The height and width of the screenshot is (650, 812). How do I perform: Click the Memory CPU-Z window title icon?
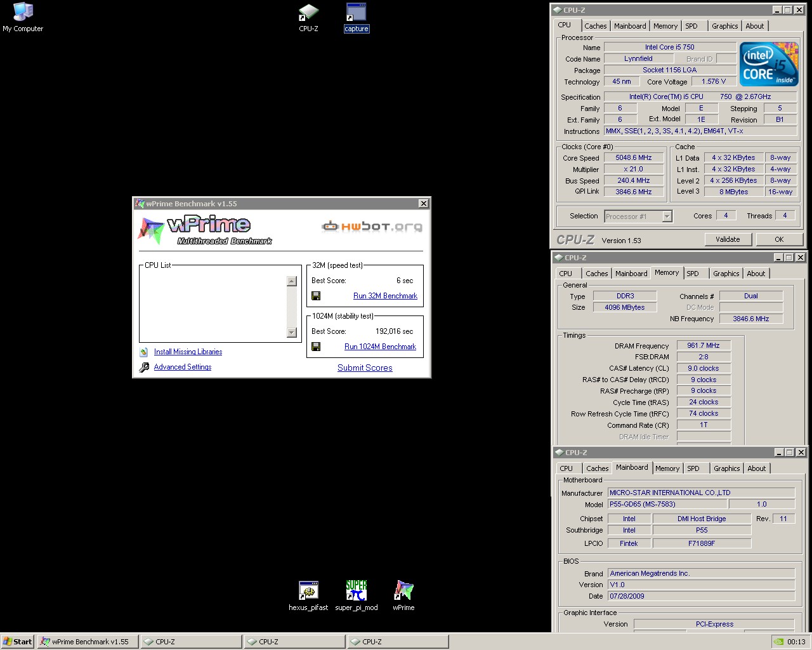(x=559, y=258)
